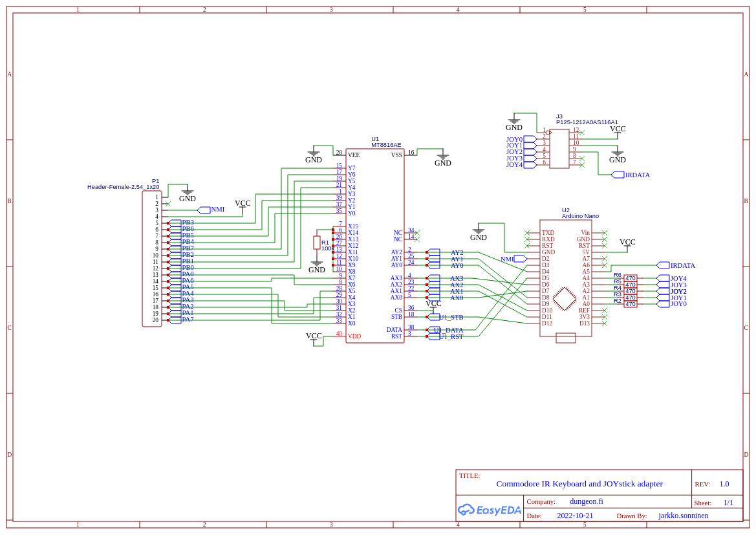This screenshot has width=756, height=535.
Task: Click the no-connect cross at Arduino Vin
Action: [605, 233]
